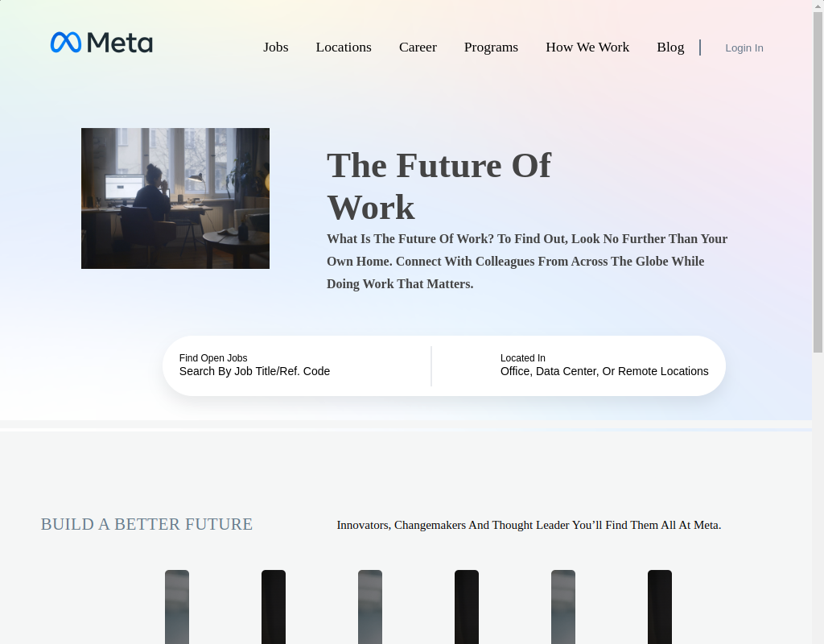Screen dimensions: 824x644
Task: Click the home office hero photo
Action: [x=175, y=198]
